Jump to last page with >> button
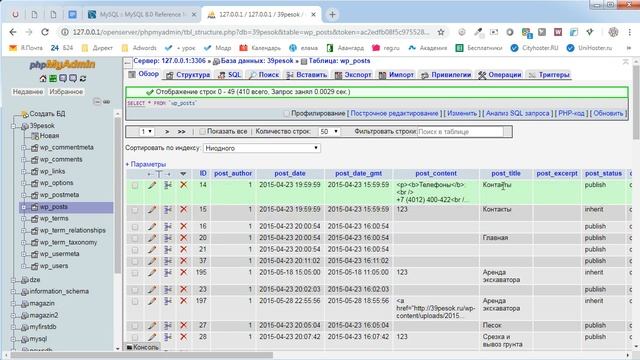The width and height of the screenshot is (640, 360). pyautogui.click(x=181, y=131)
